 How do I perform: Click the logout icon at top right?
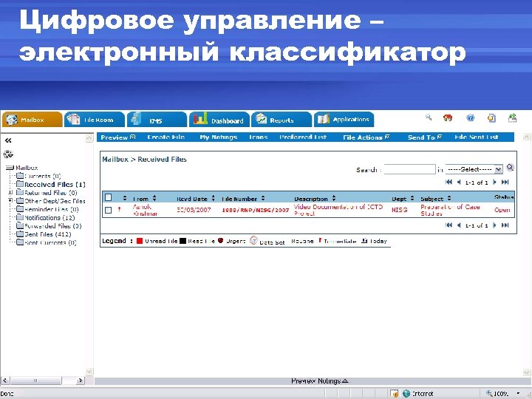(x=512, y=117)
